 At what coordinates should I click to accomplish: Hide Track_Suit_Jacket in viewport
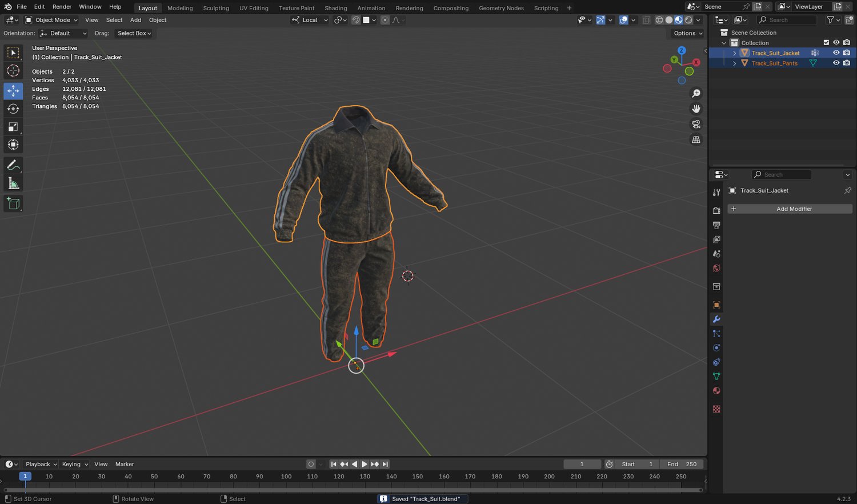pyautogui.click(x=836, y=53)
